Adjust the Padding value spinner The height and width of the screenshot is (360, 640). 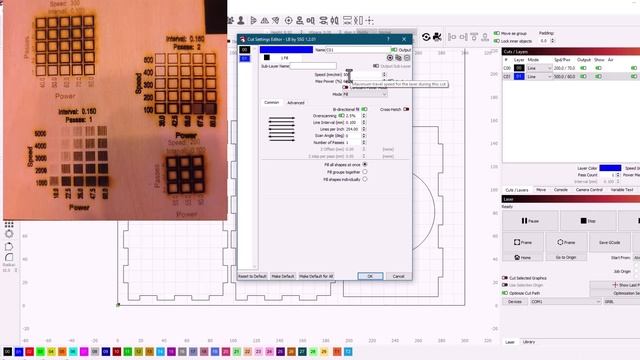click(553, 41)
